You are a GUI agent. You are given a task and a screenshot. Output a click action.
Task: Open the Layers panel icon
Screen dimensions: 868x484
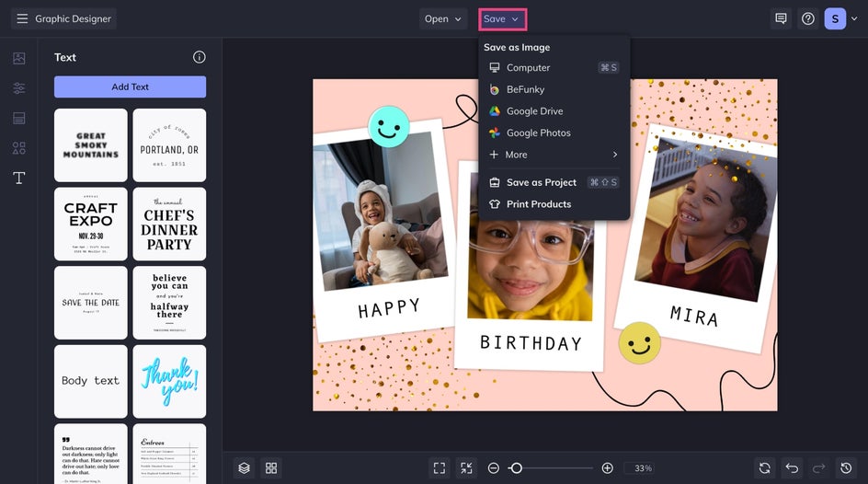tap(245, 468)
